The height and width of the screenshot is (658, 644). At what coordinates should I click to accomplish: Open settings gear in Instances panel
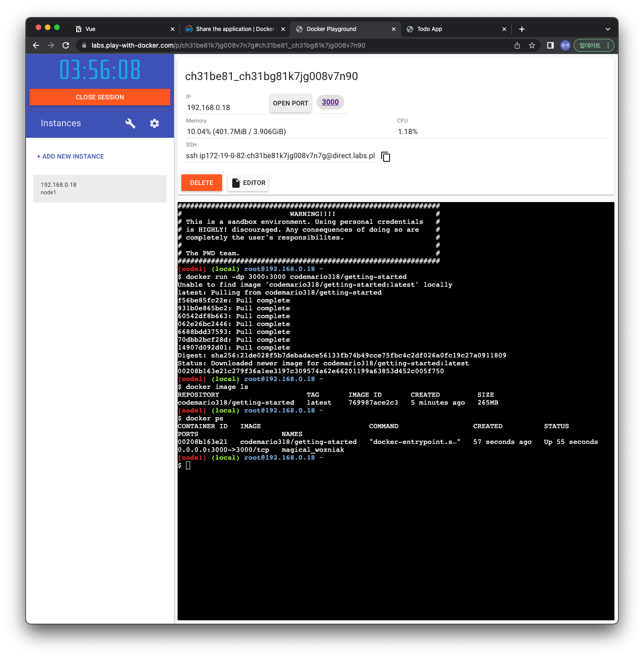[155, 123]
